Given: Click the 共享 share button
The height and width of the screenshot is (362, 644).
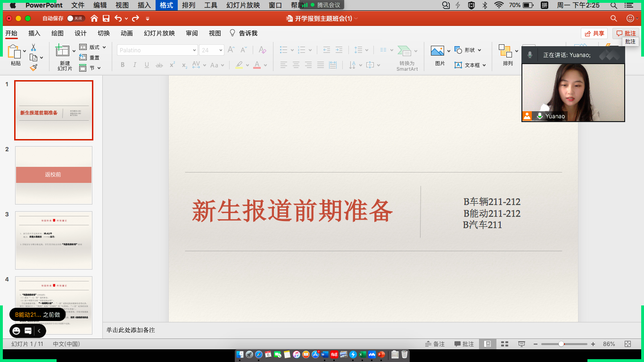Looking at the screenshot, I should click(594, 33).
